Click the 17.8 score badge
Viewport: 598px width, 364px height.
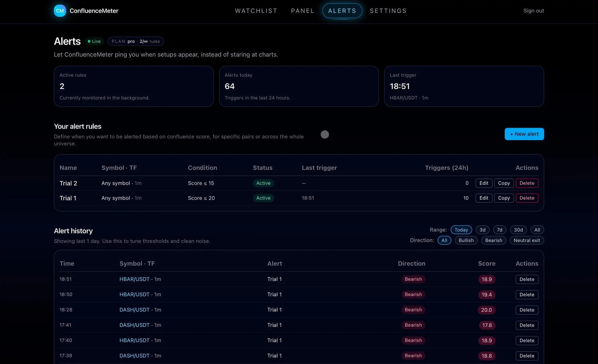tap(487, 325)
